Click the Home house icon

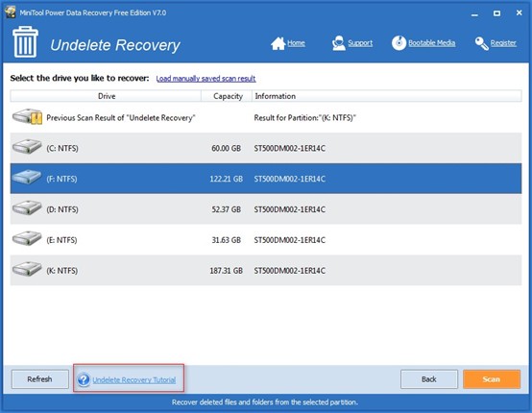point(278,43)
